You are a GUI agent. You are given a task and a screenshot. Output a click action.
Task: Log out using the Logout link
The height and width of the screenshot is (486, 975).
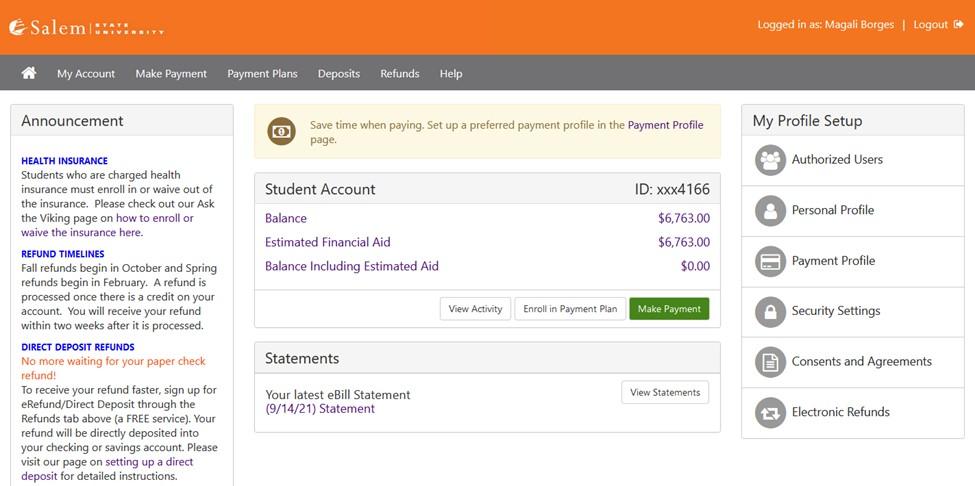[x=938, y=25]
